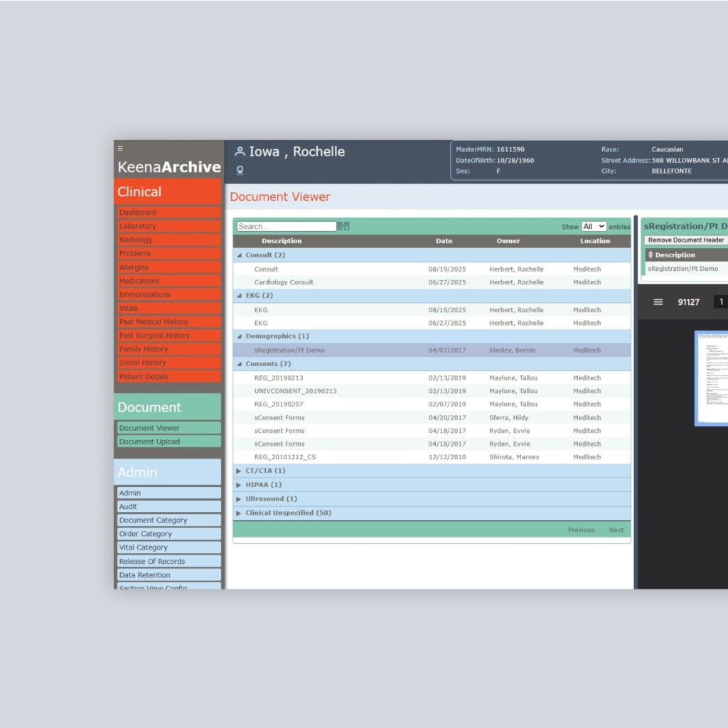Viewport: 728px width, 728px height.
Task: Click the Remove Document Header button
Action: coord(685,240)
